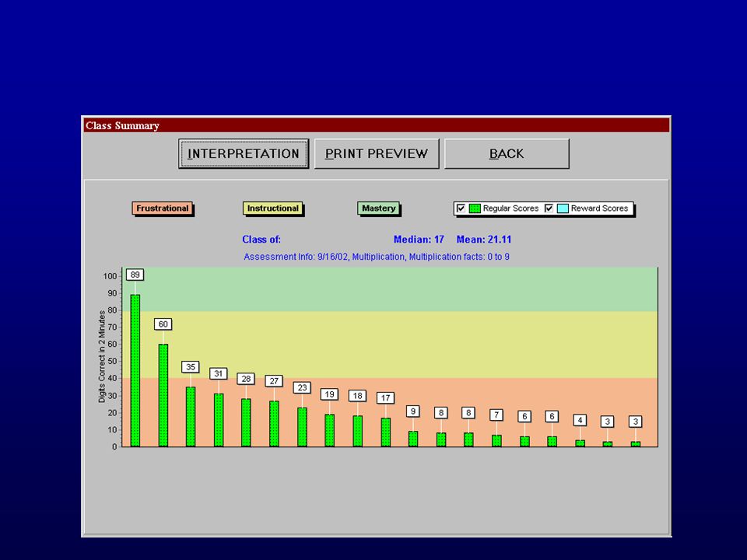
Task: Click the Class of: label
Action: (261, 240)
